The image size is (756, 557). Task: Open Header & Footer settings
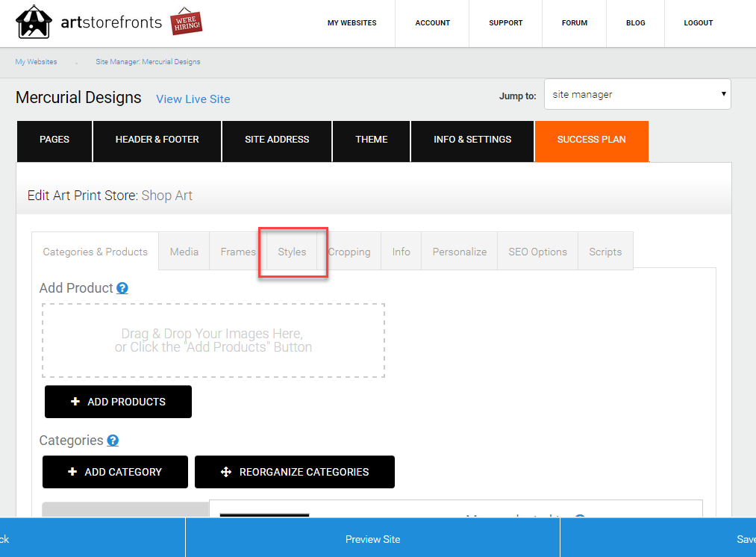pos(157,140)
